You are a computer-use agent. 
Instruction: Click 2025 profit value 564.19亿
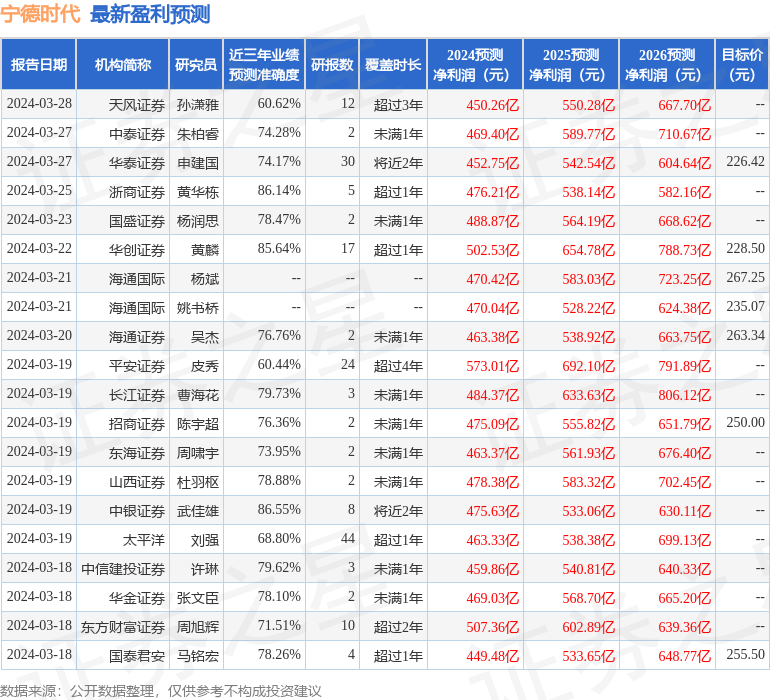[x=588, y=221]
